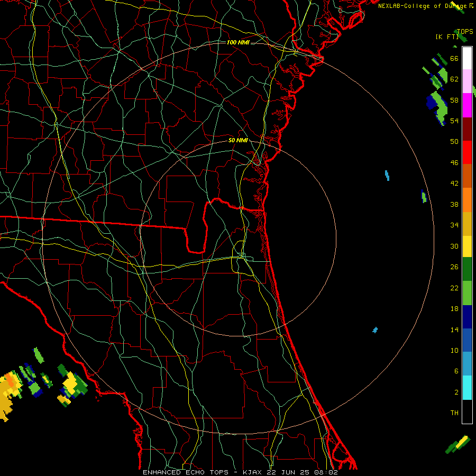Click the "TH" legend label

(x=454, y=413)
